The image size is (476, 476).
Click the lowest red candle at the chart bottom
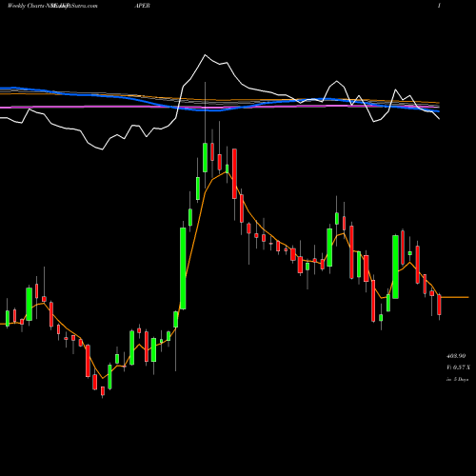tap(103, 391)
